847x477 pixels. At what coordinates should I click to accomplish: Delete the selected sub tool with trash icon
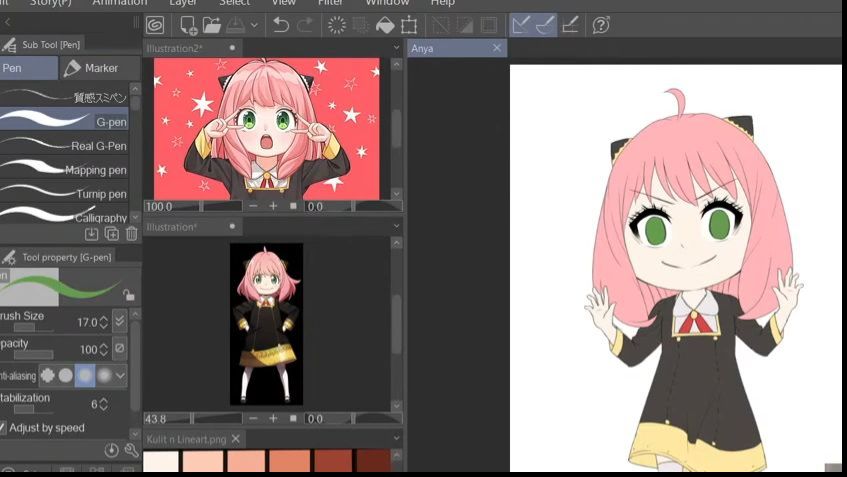click(x=131, y=234)
